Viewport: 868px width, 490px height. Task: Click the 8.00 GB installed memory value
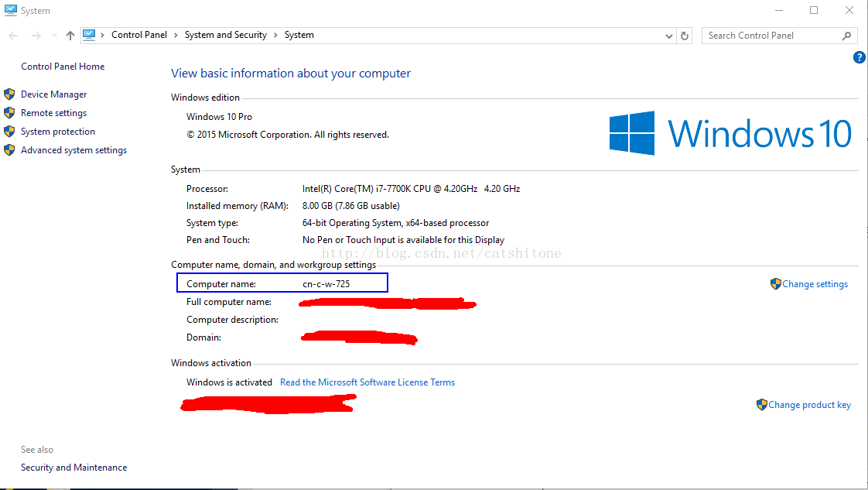351,206
